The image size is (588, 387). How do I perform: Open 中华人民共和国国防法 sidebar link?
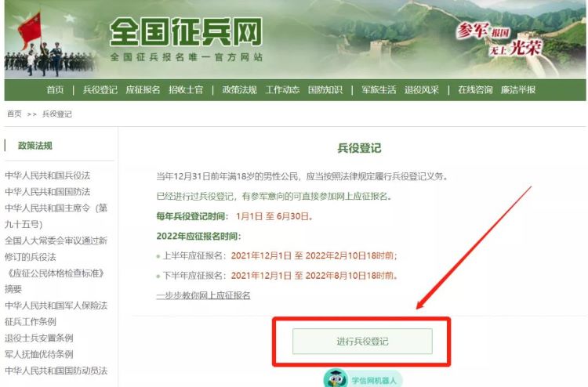point(48,192)
